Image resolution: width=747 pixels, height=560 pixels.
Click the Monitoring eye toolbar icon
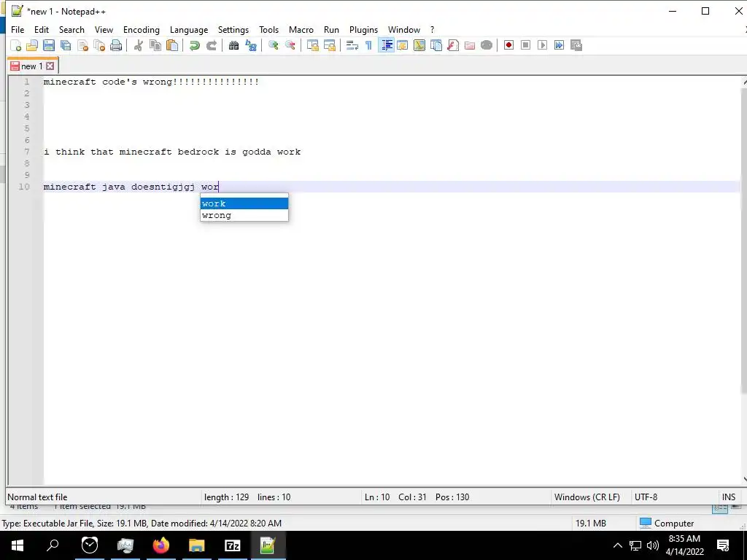click(487, 45)
